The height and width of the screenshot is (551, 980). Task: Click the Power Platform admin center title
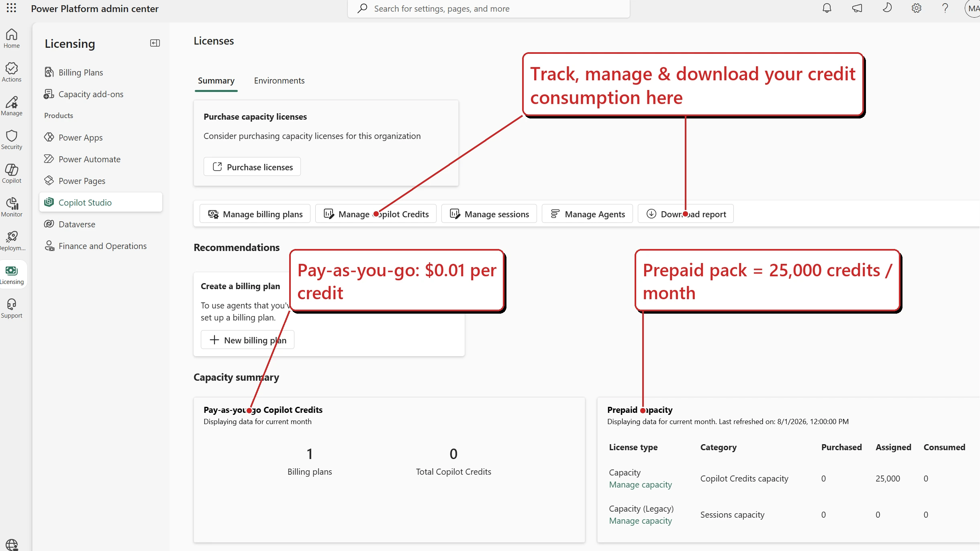tap(95, 8)
